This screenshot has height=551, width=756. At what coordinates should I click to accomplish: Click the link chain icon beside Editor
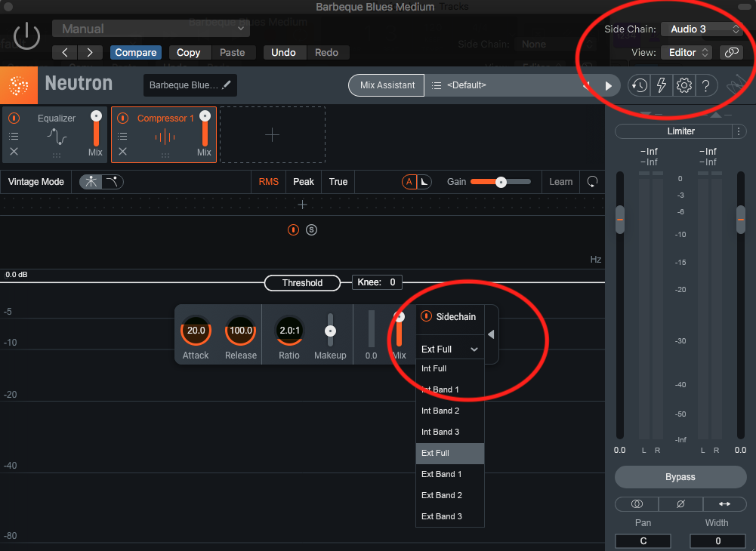pyautogui.click(x=731, y=52)
